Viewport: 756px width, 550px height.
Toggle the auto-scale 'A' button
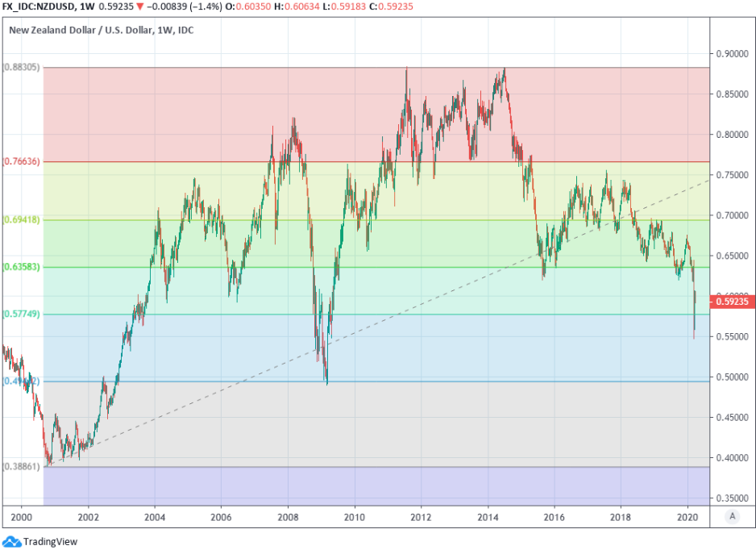[731, 516]
